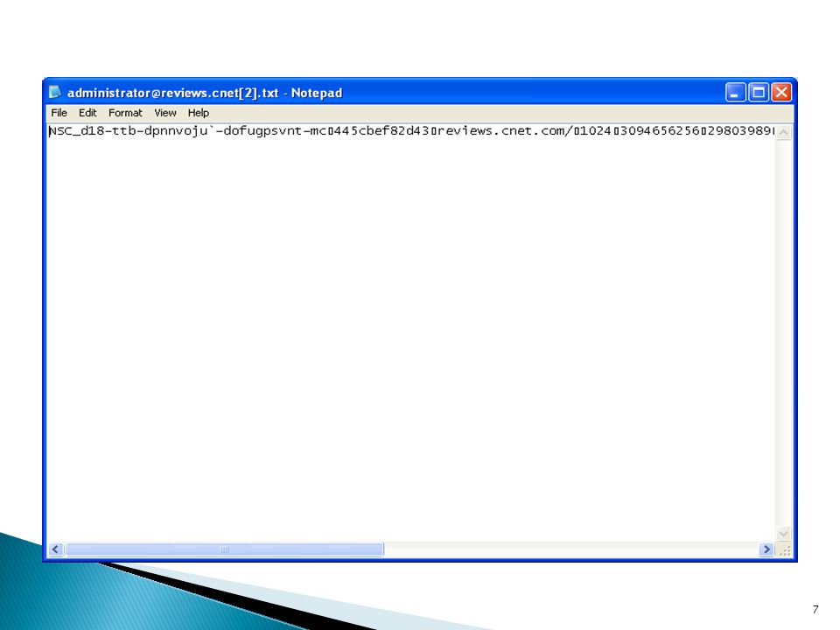
Task: Click the vertical scrollbar down arrow
Action: click(783, 534)
